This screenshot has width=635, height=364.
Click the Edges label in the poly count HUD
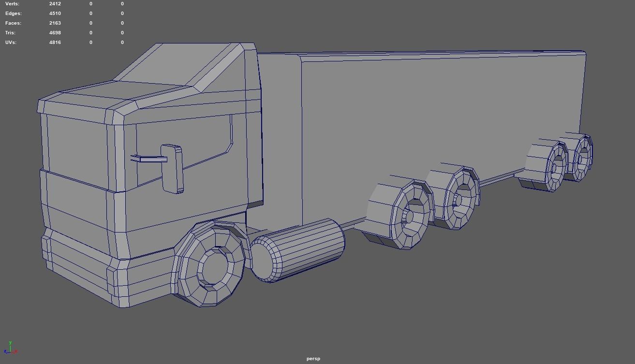14,13
